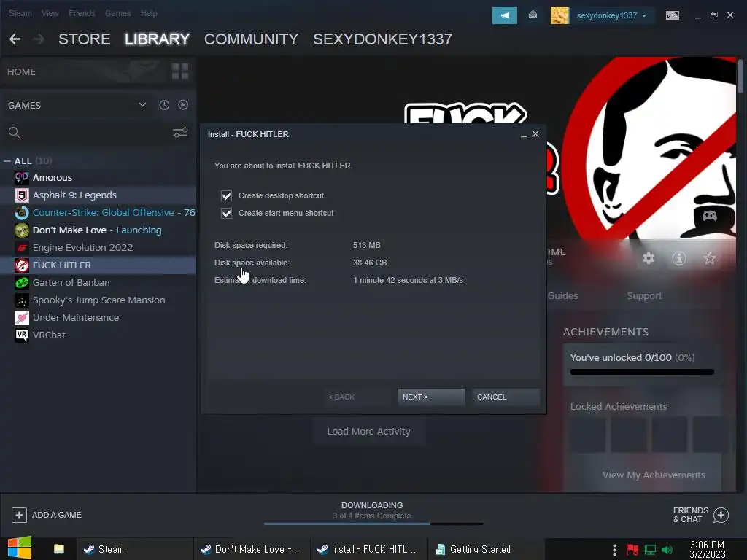Open the Friends menu
The image size is (747, 560).
point(82,13)
